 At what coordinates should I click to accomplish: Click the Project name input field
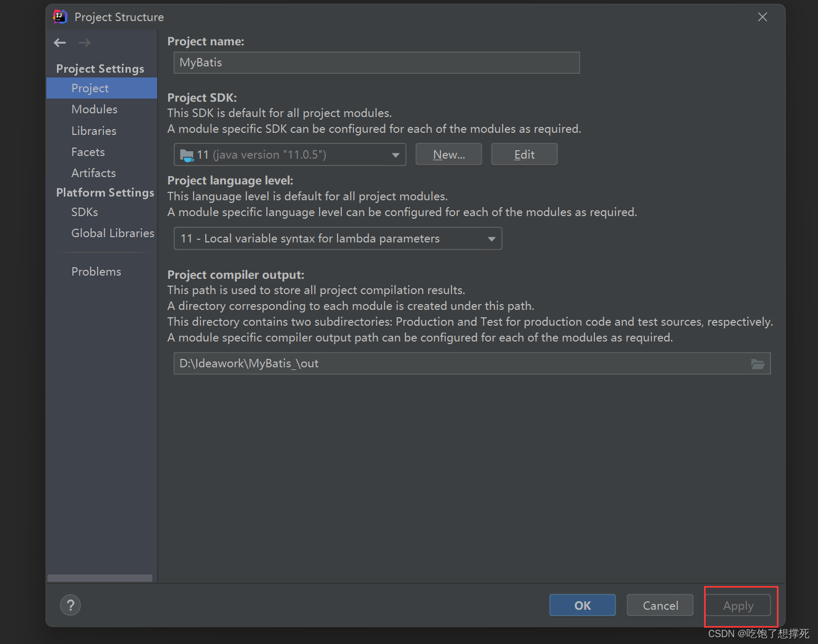[x=377, y=63]
